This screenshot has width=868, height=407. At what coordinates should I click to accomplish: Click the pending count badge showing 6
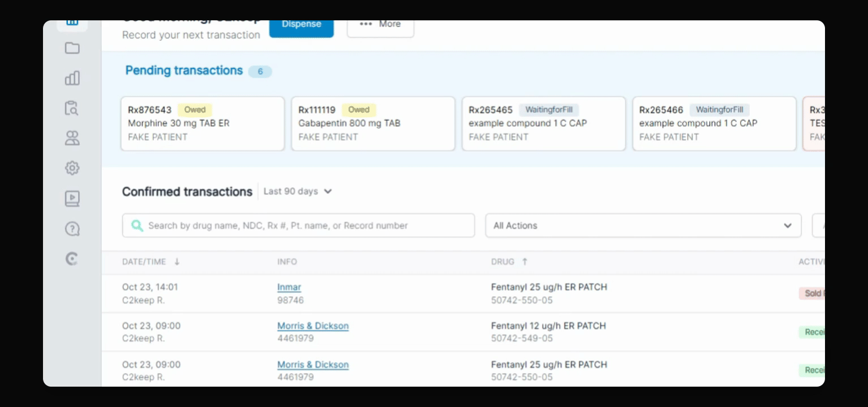(x=260, y=72)
